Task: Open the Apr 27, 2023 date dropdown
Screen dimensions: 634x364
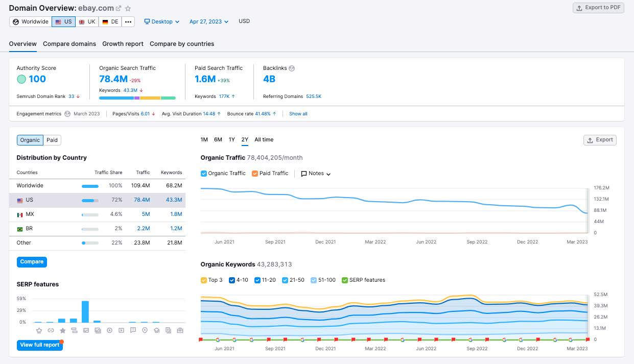Action: (209, 22)
